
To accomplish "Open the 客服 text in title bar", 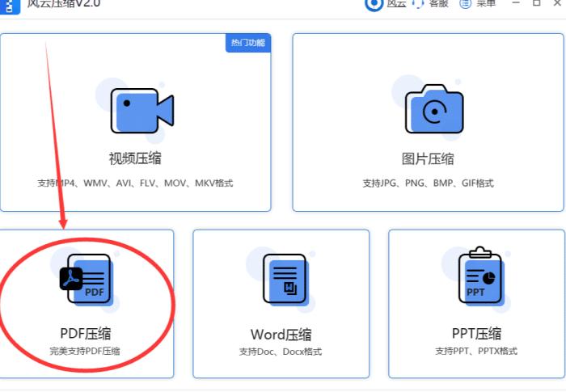I will click(438, 3).
